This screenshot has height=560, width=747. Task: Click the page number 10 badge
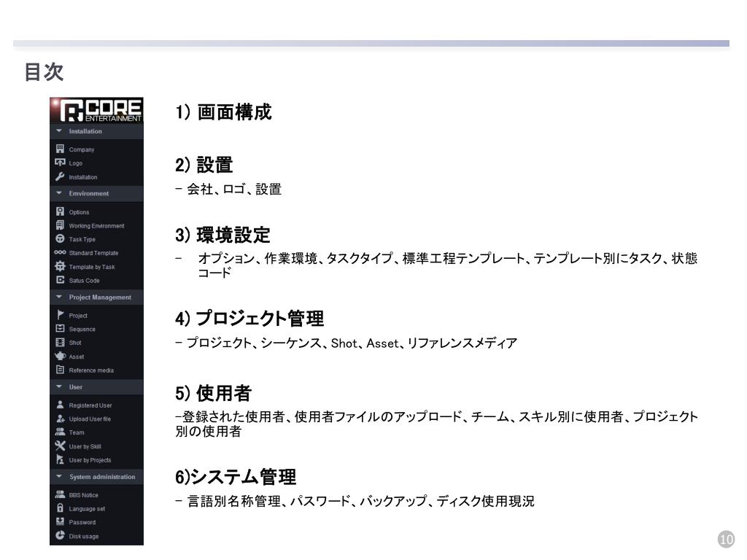[x=726, y=539]
